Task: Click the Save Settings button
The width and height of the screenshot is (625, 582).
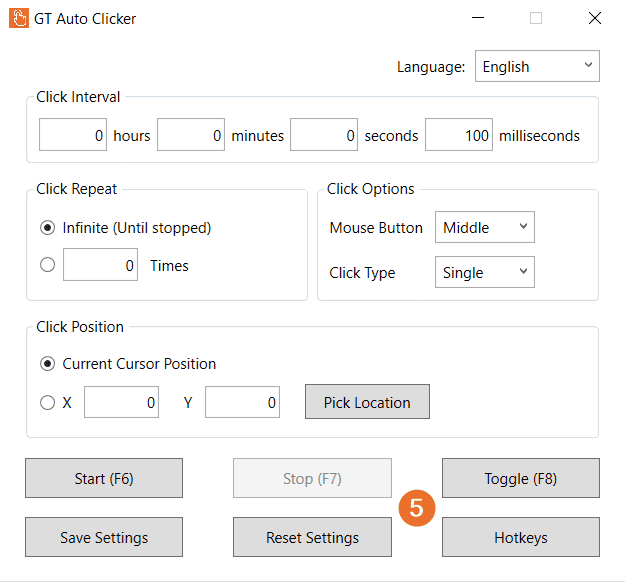Action: click(104, 537)
